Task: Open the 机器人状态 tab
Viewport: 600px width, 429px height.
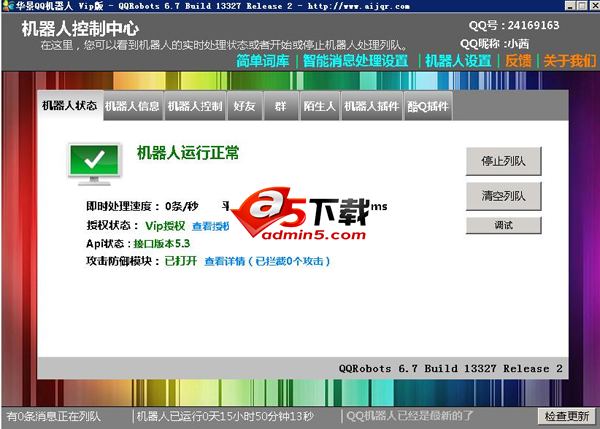Action: pos(70,106)
